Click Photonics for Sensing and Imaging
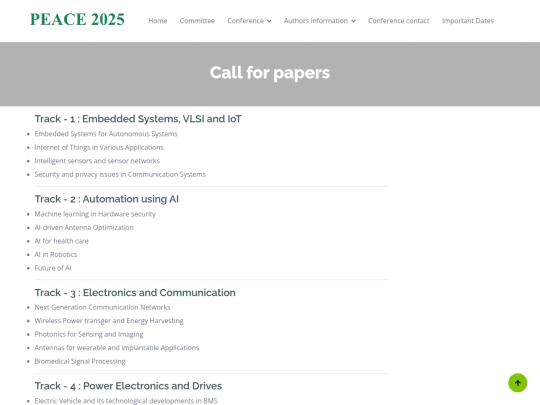This screenshot has width=540, height=405. pos(89,334)
